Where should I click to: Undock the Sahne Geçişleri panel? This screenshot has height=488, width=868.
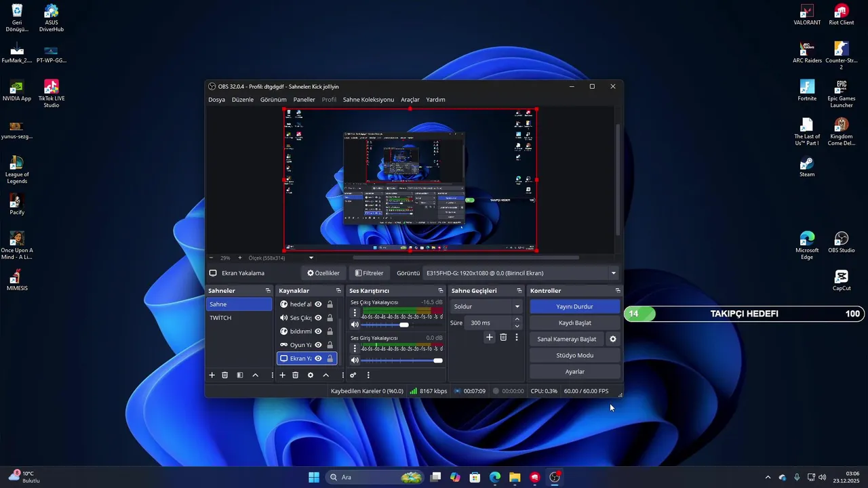[x=519, y=291]
